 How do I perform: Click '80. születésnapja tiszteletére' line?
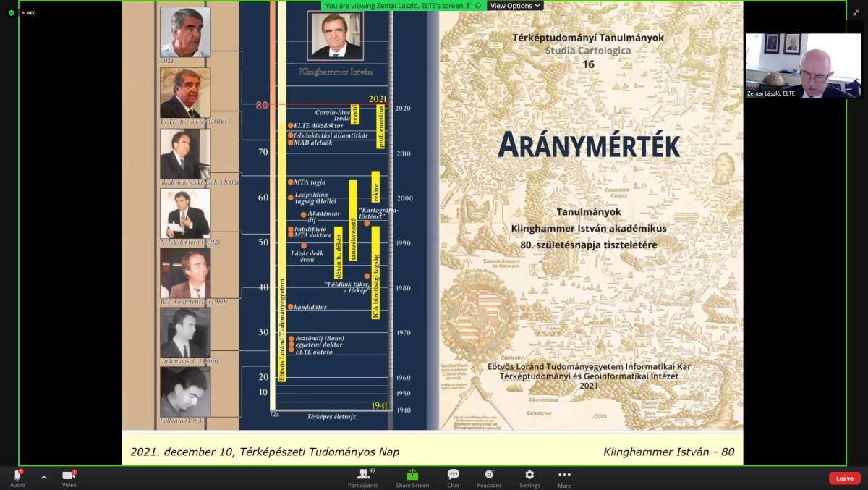[589, 245]
